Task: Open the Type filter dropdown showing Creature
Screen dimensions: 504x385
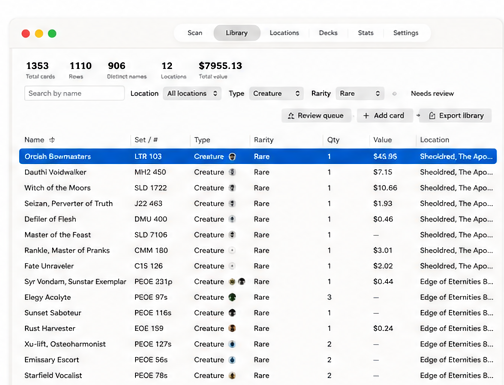Action: (276, 93)
